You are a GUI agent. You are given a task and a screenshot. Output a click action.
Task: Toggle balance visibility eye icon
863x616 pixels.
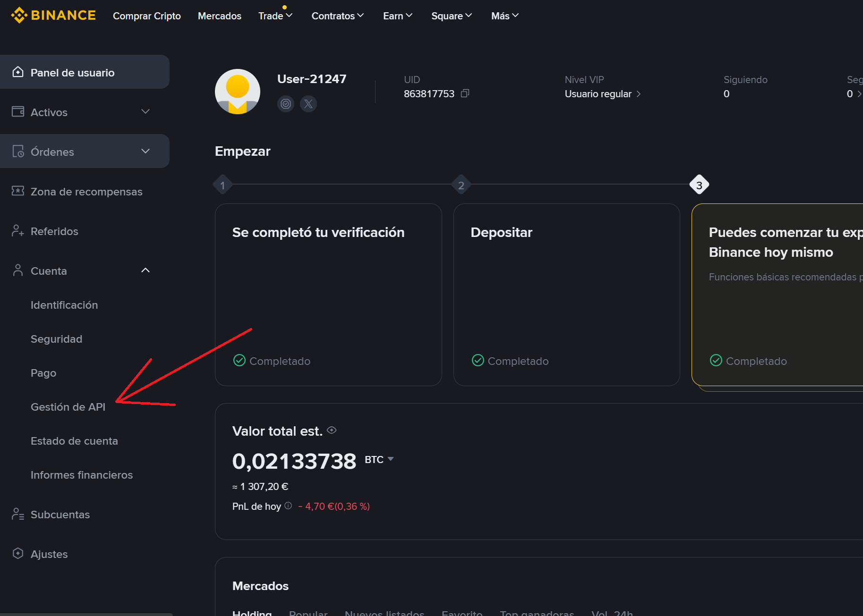(332, 430)
